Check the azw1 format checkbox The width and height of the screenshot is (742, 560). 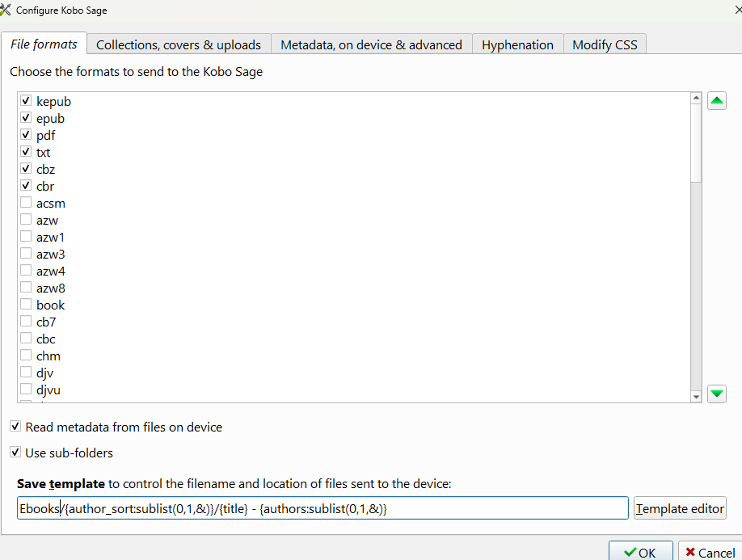26,237
